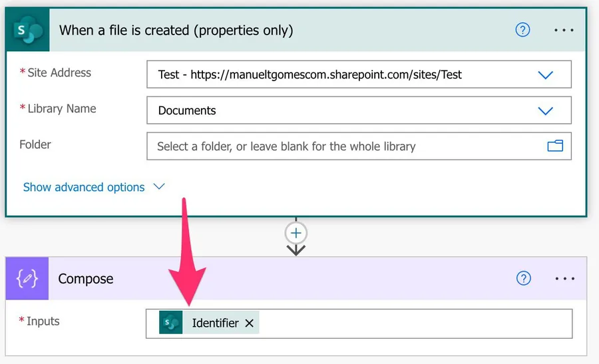Image resolution: width=599 pixels, height=364 pixels.
Task: Open help for the Compose action
Action: coord(524,279)
